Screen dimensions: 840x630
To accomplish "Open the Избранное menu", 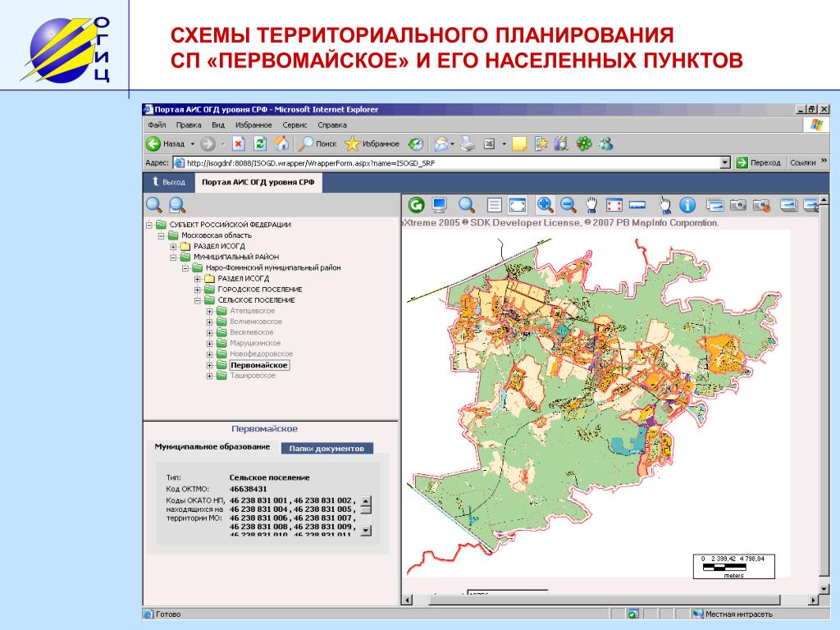I will 253,126.
